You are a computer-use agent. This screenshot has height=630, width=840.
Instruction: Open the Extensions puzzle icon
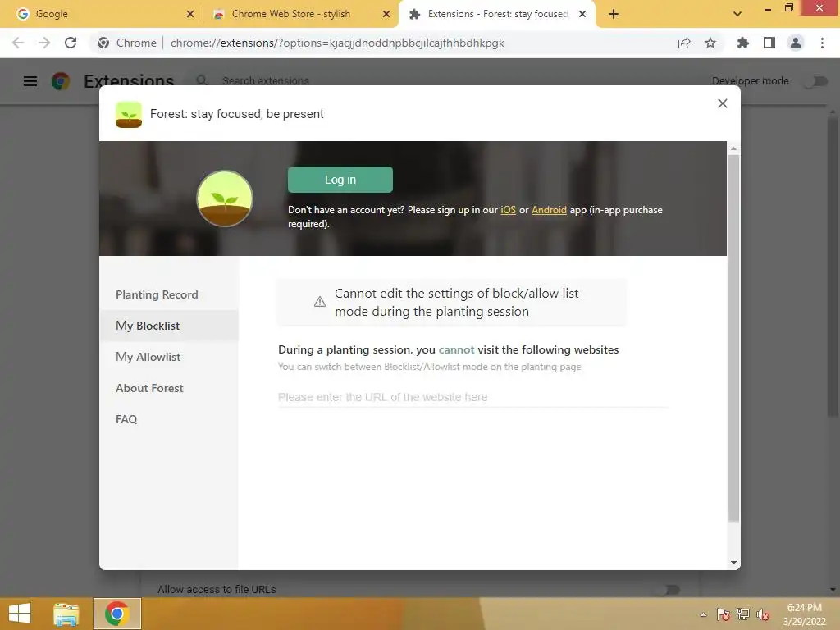(x=742, y=43)
